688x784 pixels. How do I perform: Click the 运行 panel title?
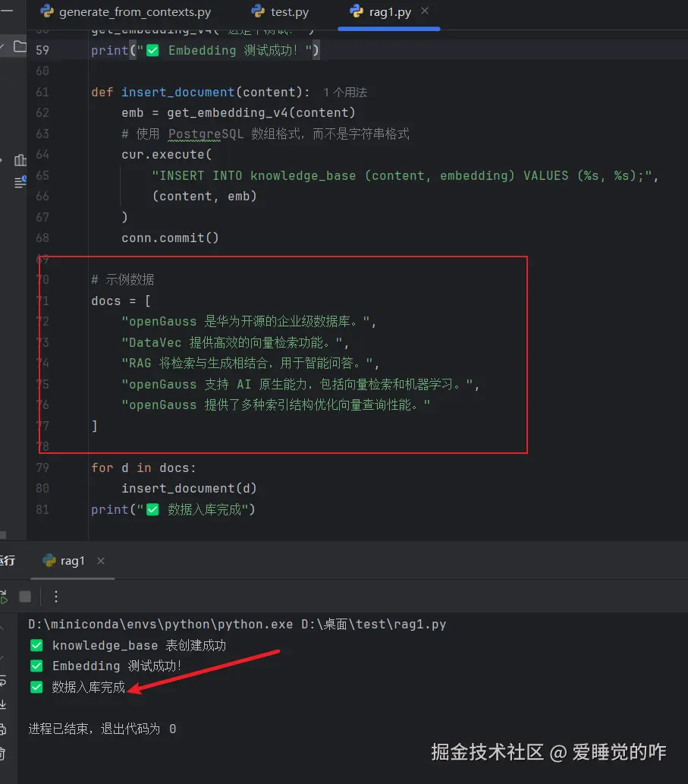7,561
